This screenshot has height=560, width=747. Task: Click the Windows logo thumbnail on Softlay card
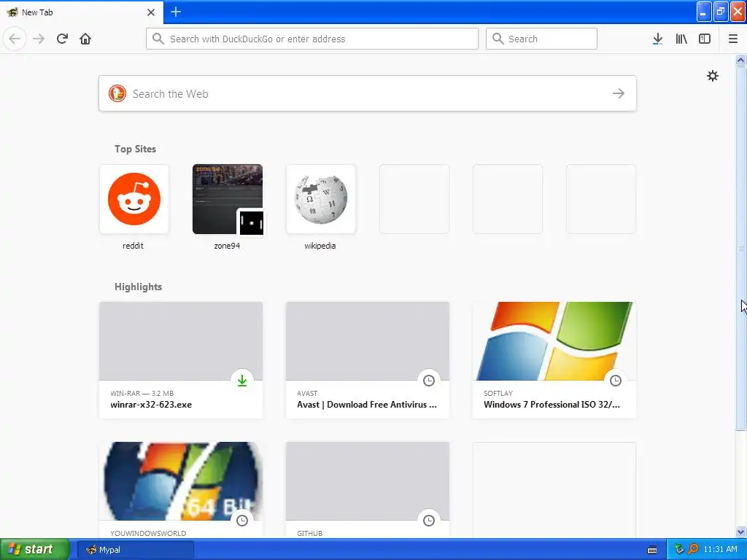[554, 341]
